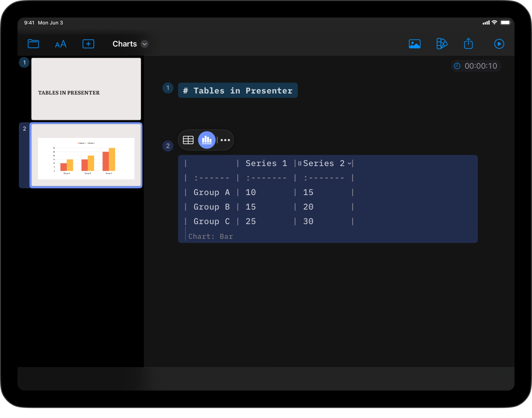The height and width of the screenshot is (418, 532).
Task: Grab the Series 2 column handle
Action: (x=299, y=163)
